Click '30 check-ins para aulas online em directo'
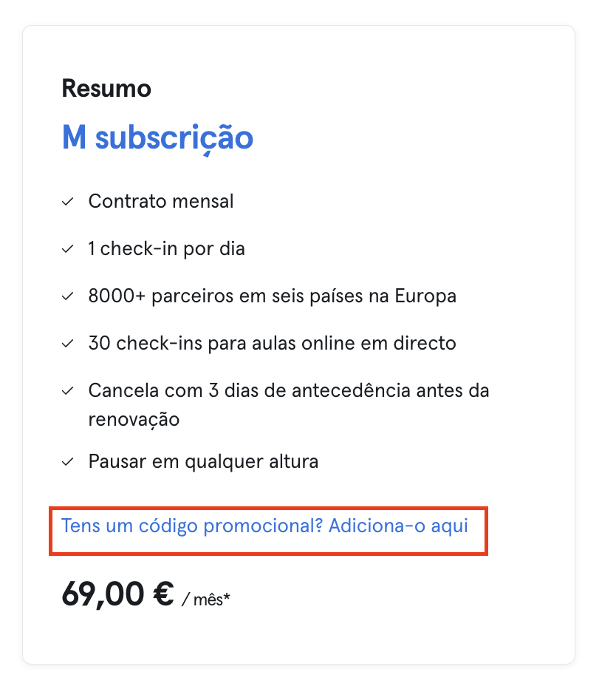The width and height of the screenshot is (616, 683). point(272,343)
